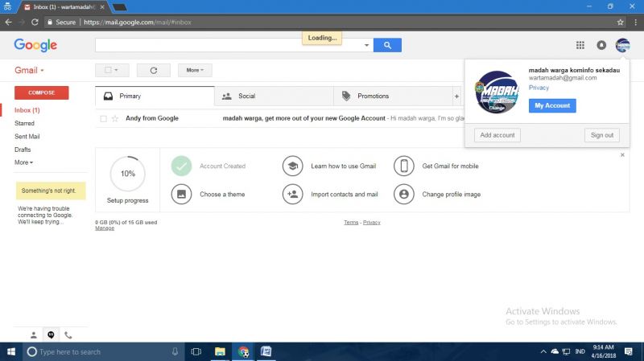Open Sent Mail folder

27,137
